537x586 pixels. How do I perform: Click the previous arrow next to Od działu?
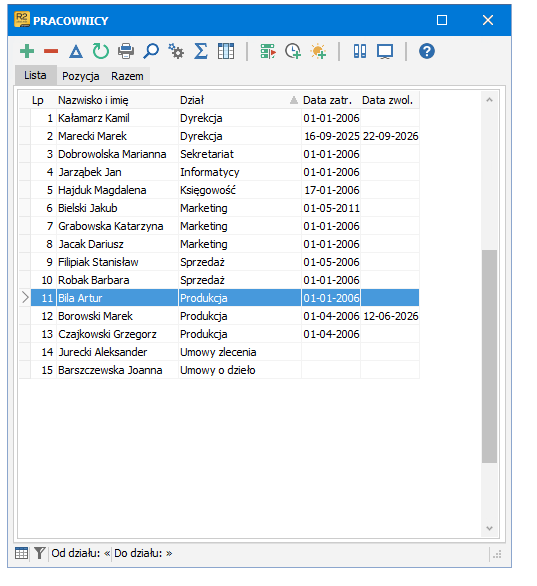(x=107, y=553)
